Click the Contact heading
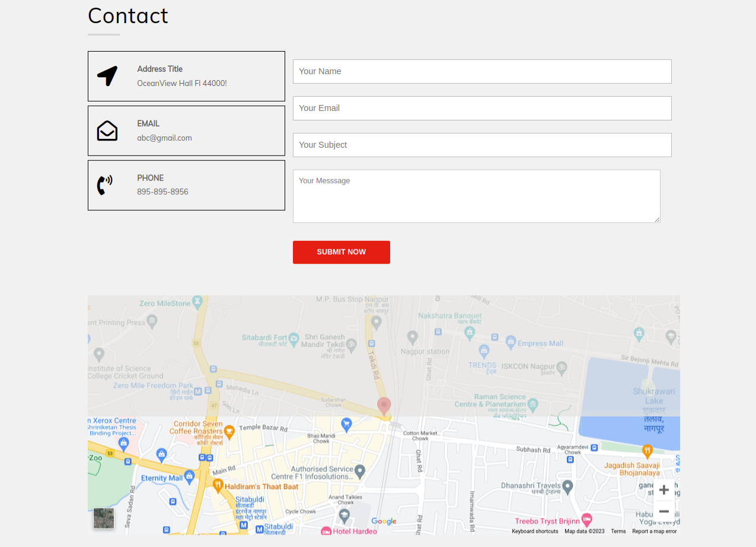756x547 pixels. tap(128, 15)
